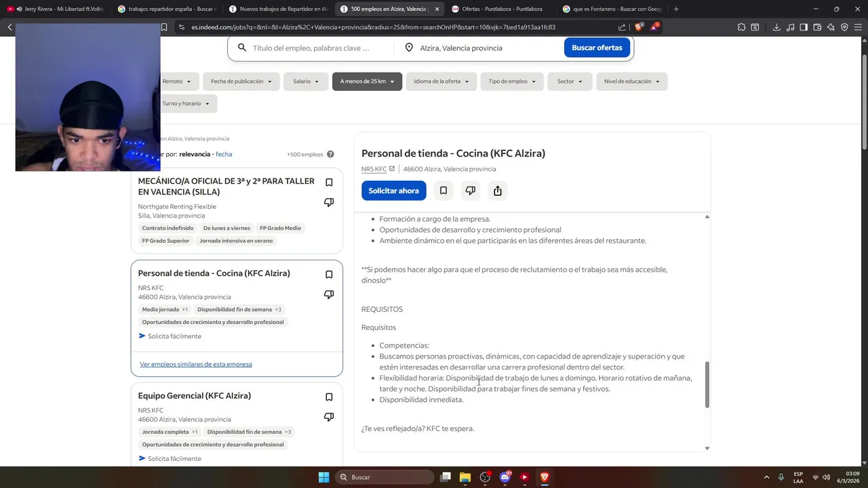
Task: Open a new browser tab with plus button
Action: tap(676, 9)
